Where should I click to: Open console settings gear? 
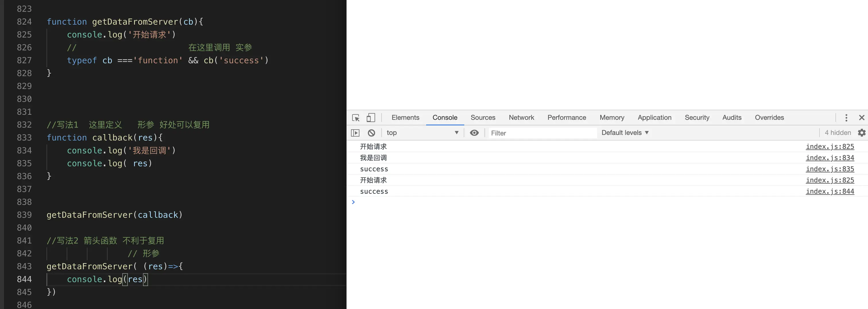coord(862,133)
